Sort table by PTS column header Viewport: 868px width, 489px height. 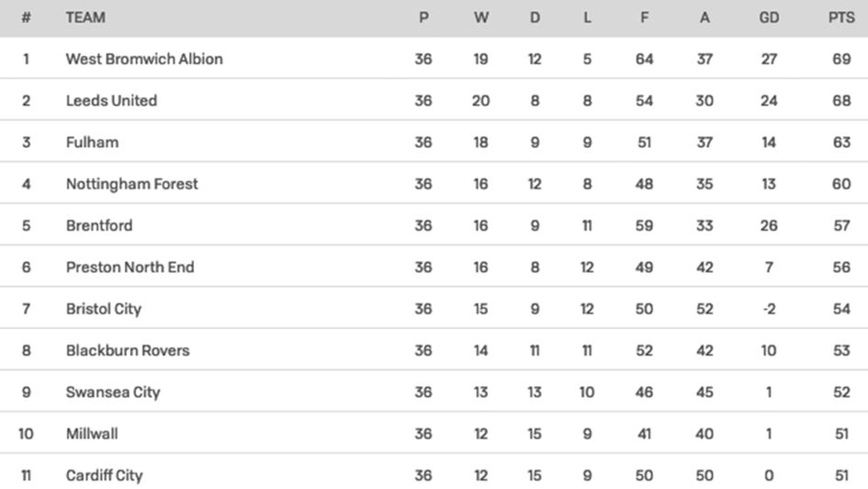coord(840,17)
